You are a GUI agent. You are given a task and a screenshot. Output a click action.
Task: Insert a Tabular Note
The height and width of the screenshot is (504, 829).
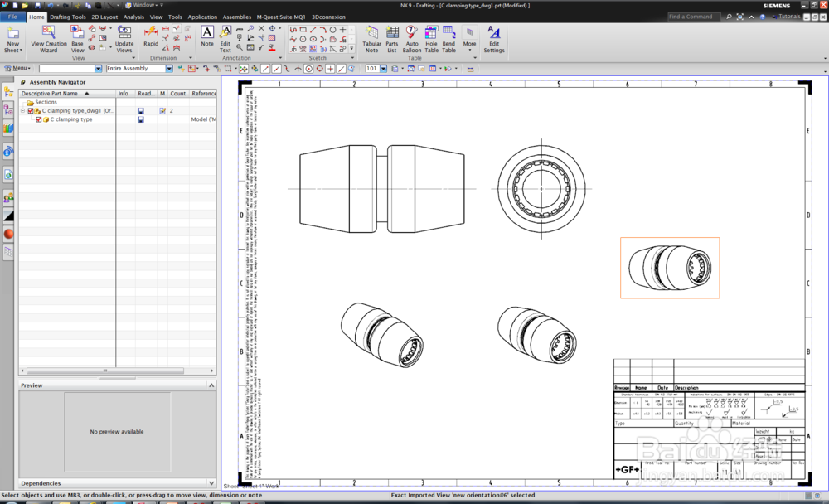[x=371, y=39]
